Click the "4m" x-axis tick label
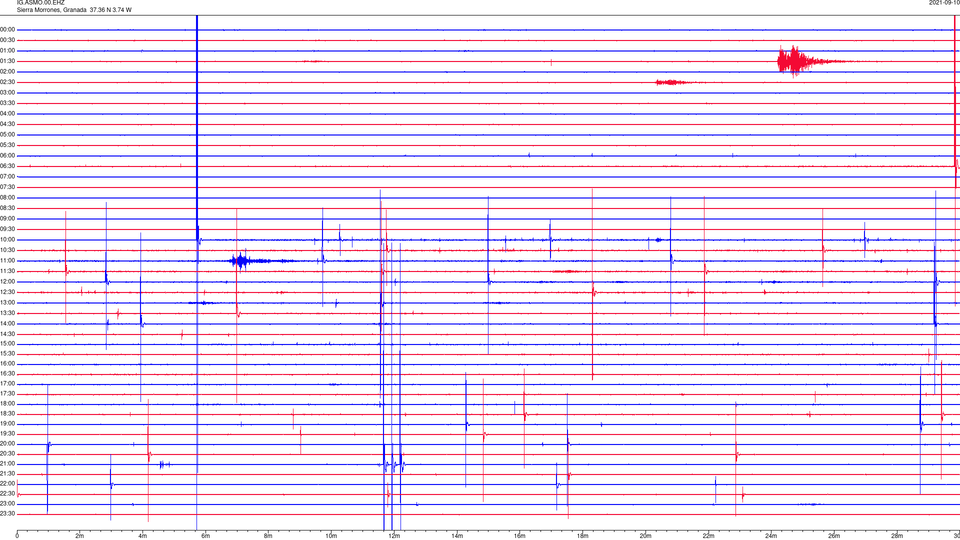960x540 pixels. [143, 536]
